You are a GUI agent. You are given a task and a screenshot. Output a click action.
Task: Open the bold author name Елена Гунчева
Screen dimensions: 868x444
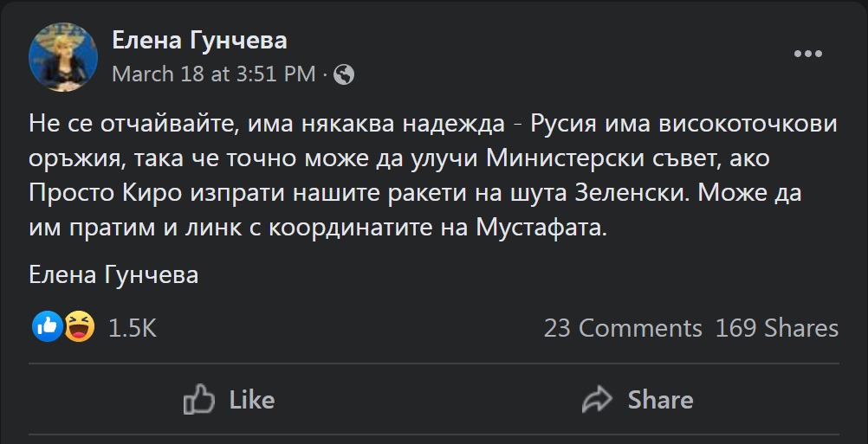click(199, 40)
